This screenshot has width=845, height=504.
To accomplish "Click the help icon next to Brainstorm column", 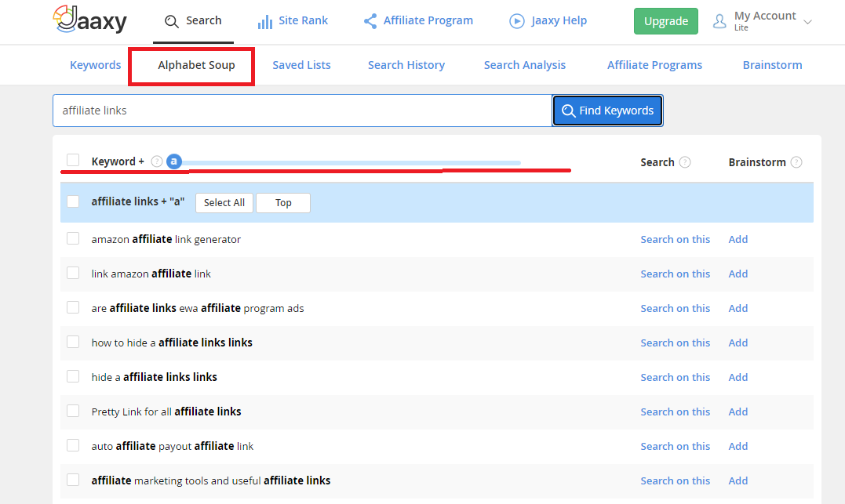I will pos(796,162).
